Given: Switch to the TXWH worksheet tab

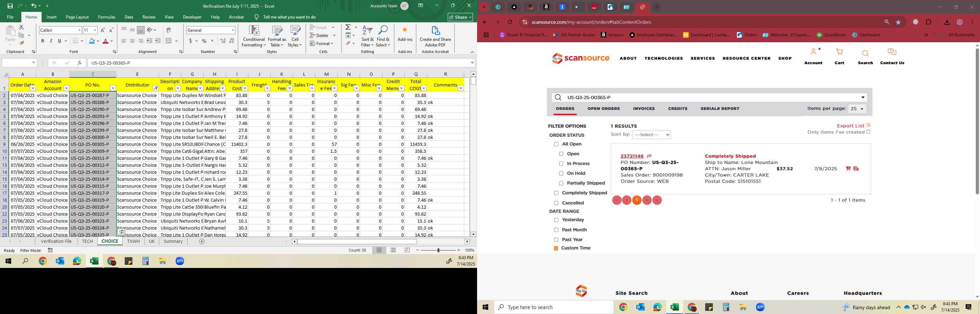Looking at the screenshot, I should pos(133,241).
